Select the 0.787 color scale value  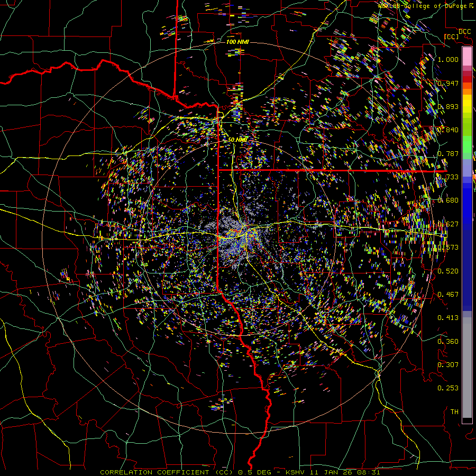pos(448,153)
